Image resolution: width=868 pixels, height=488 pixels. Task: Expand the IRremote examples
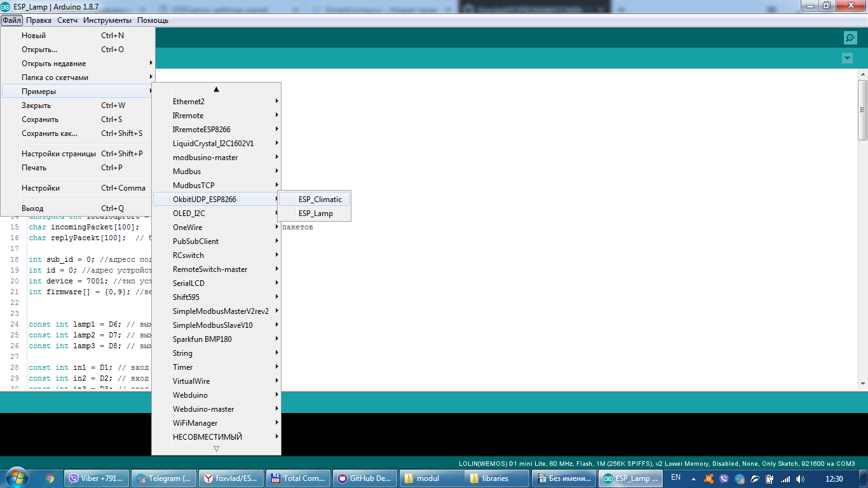216,116
